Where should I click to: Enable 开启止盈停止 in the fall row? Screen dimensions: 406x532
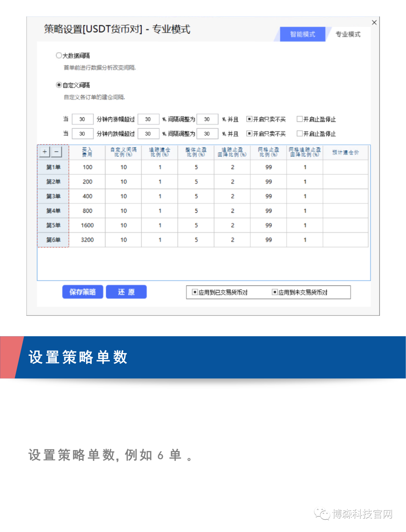[300, 133]
